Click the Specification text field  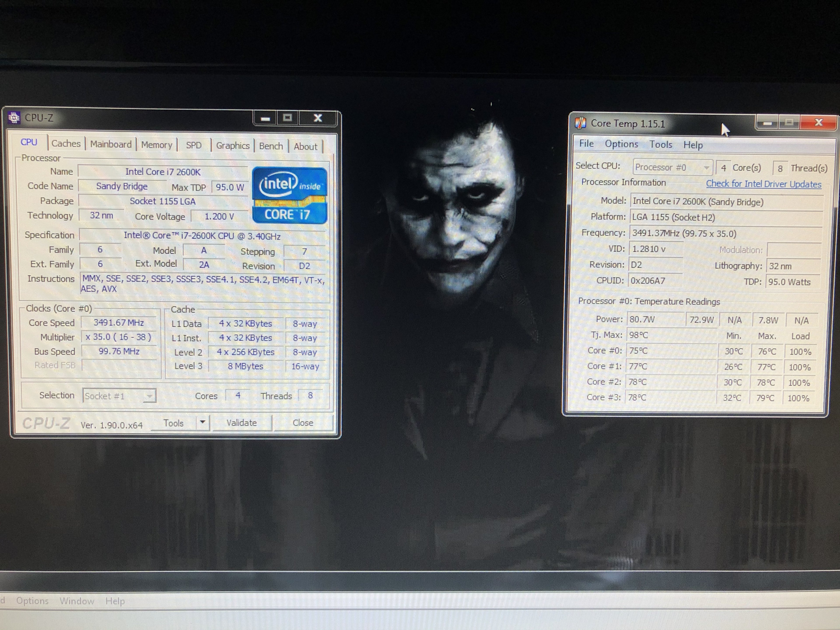pos(202,236)
